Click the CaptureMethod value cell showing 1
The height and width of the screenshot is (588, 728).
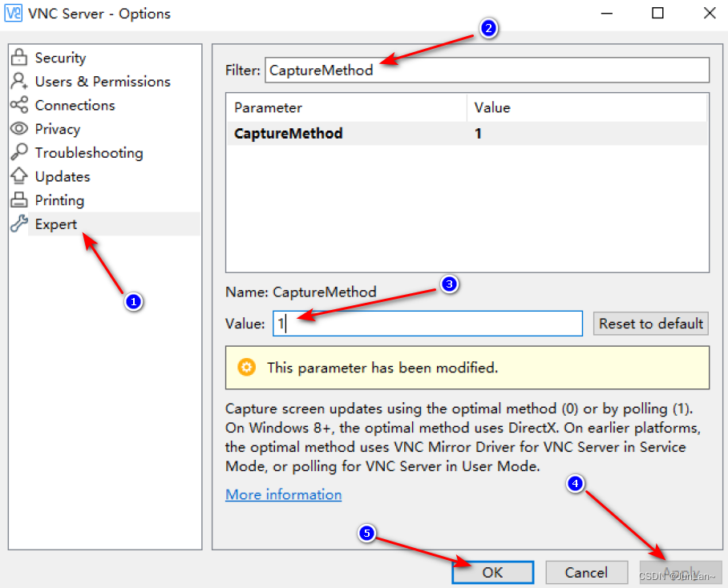[x=478, y=134]
